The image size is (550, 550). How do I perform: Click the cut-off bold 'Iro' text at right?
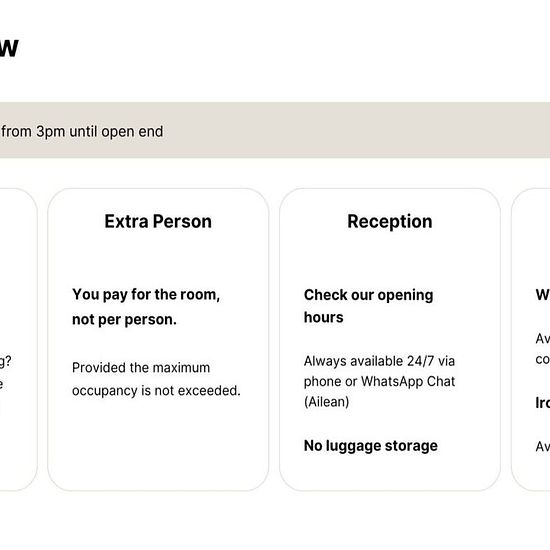click(543, 403)
